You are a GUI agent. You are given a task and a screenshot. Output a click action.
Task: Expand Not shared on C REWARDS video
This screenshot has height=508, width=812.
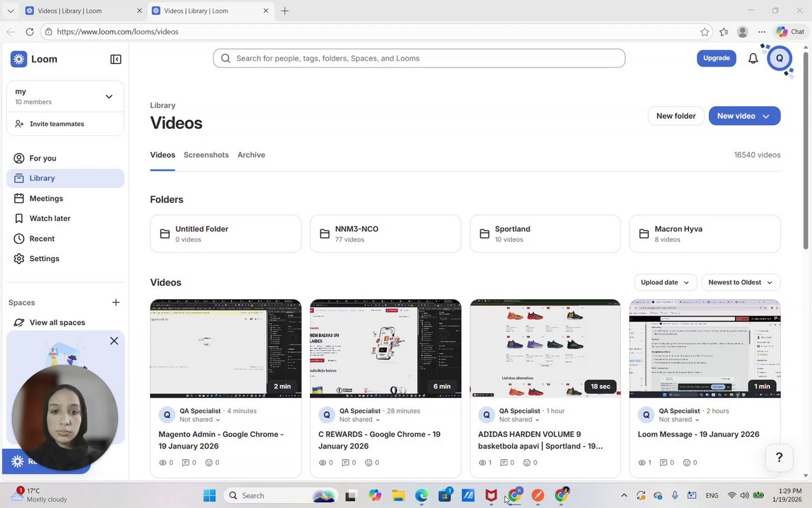[360, 420]
